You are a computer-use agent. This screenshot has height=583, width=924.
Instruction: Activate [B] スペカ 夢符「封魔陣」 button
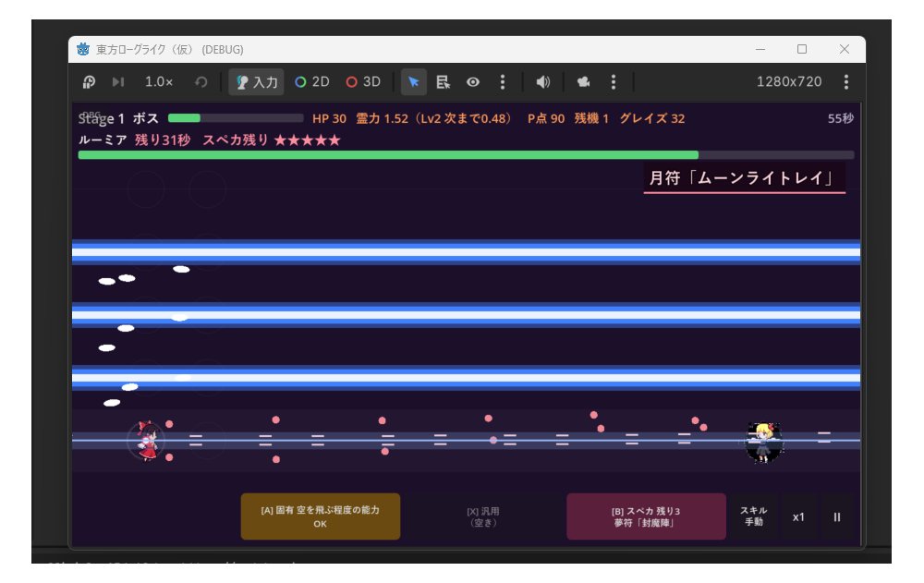click(x=647, y=516)
